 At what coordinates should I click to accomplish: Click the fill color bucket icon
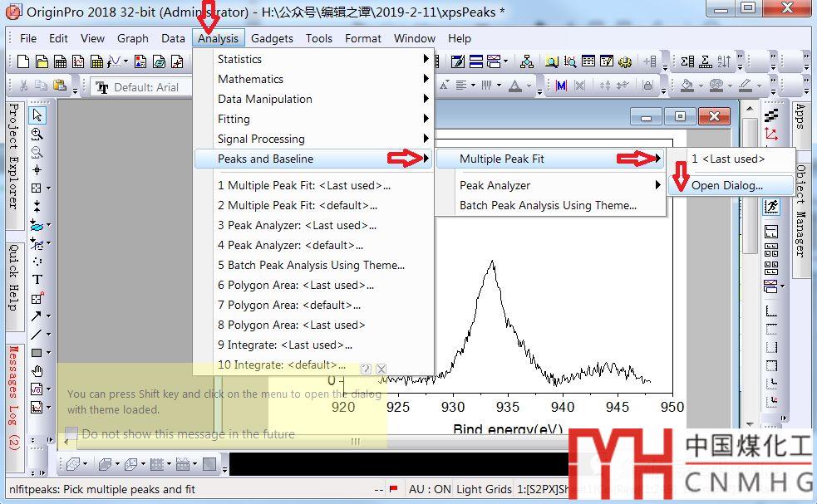click(x=687, y=86)
